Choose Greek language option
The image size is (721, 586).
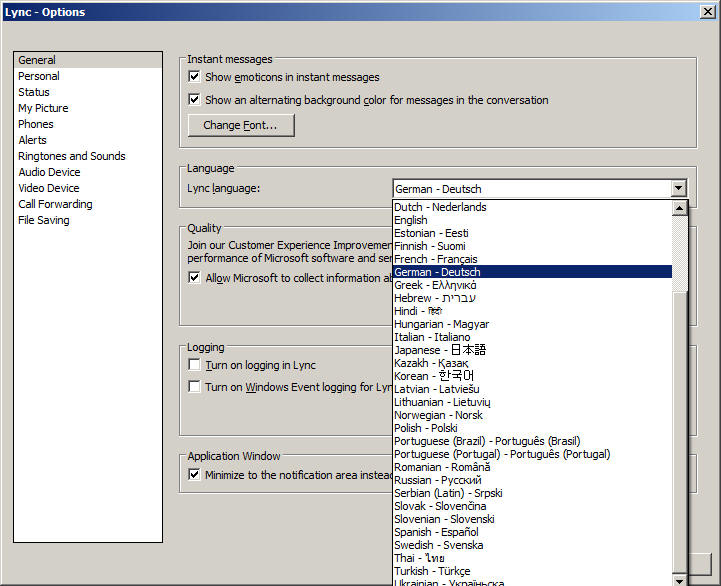pyautogui.click(x=532, y=285)
